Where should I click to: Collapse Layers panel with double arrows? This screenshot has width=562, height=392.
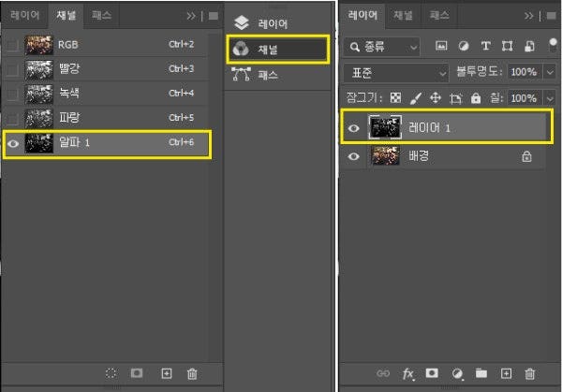(x=528, y=16)
